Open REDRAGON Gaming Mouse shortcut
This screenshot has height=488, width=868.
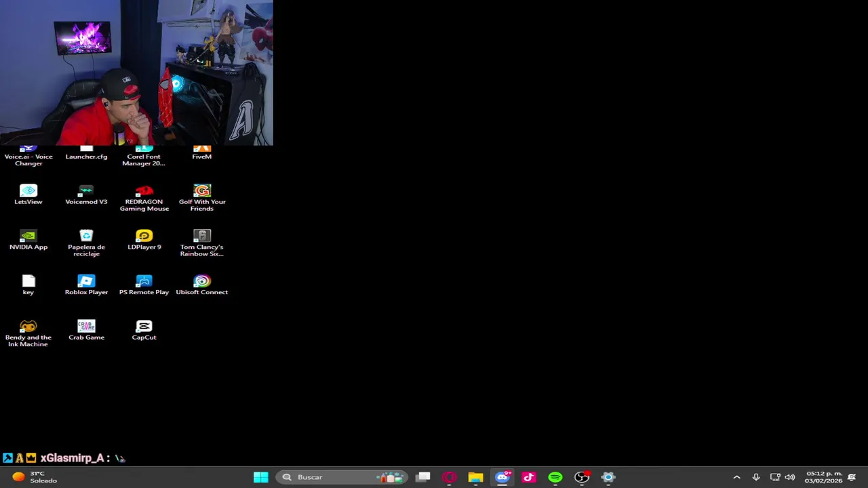click(x=144, y=198)
